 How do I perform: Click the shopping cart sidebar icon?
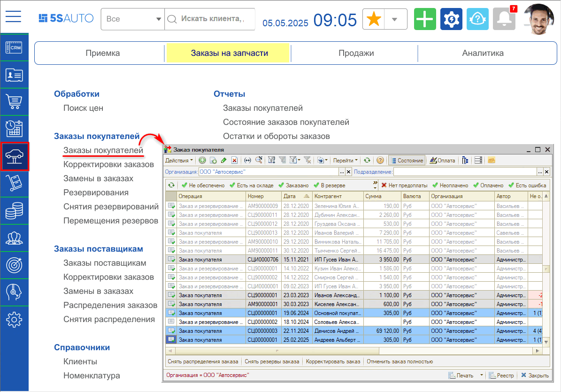[x=14, y=102]
